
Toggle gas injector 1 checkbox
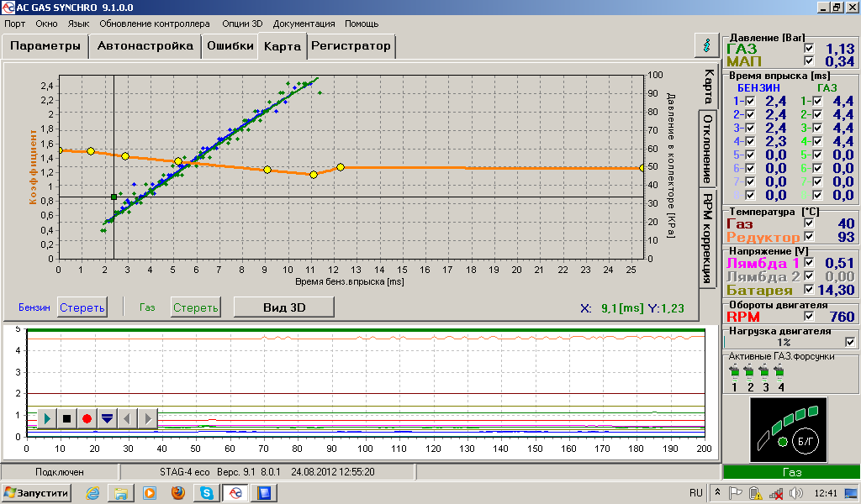click(x=817, y=101)
